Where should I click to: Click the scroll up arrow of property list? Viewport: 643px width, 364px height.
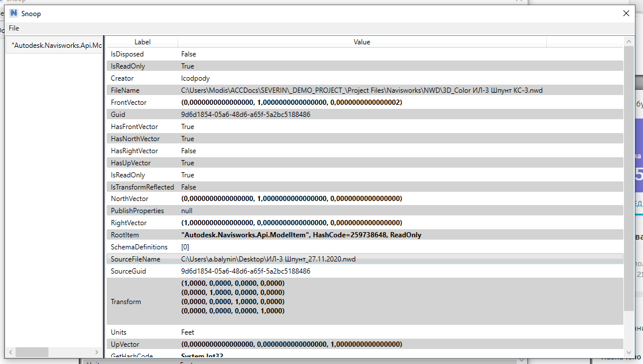(x=629, y=41)
